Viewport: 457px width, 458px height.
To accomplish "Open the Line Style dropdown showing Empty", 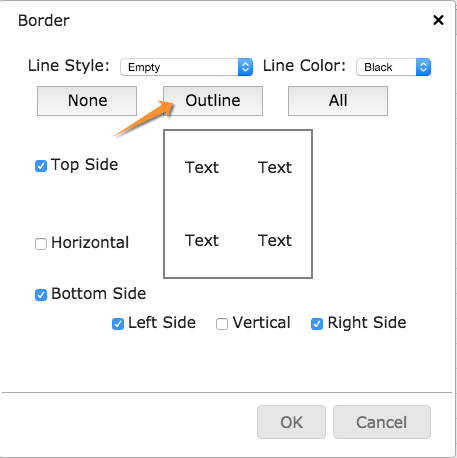I will [186, 67].
